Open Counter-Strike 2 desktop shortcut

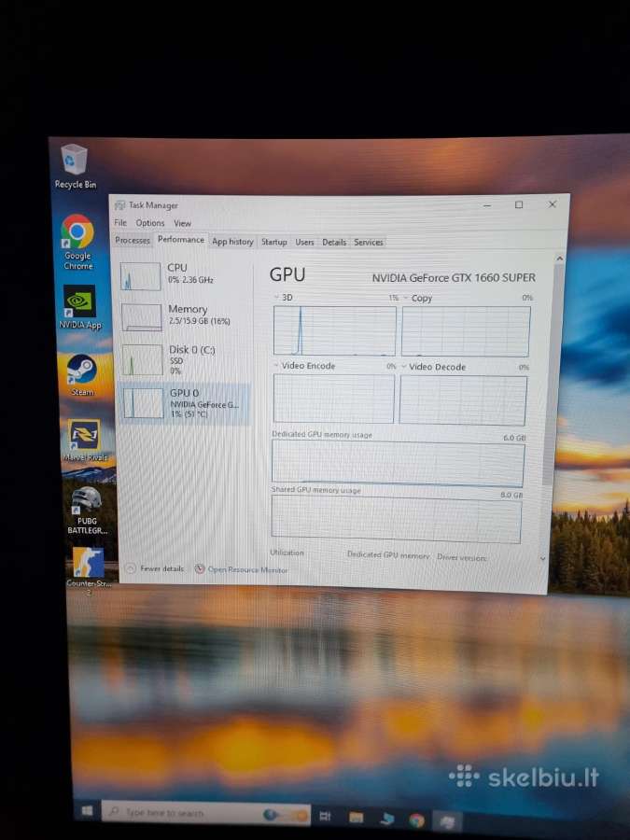[x=89, y=570]
